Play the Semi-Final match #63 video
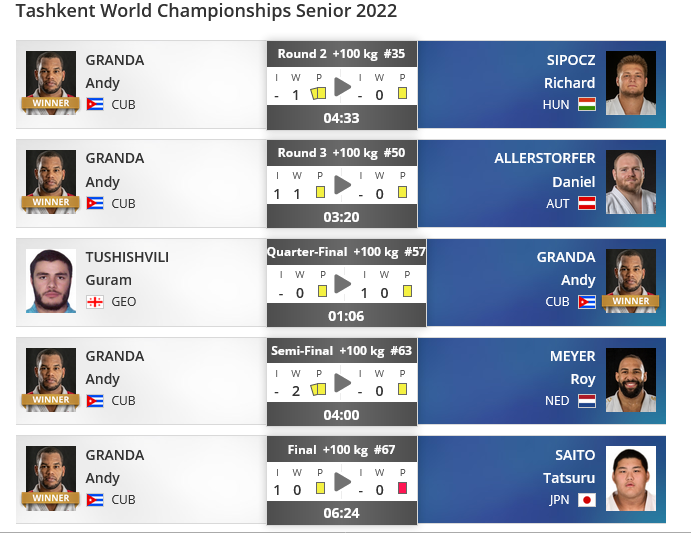This screenshot has width=691, height=533. (342, 383)
